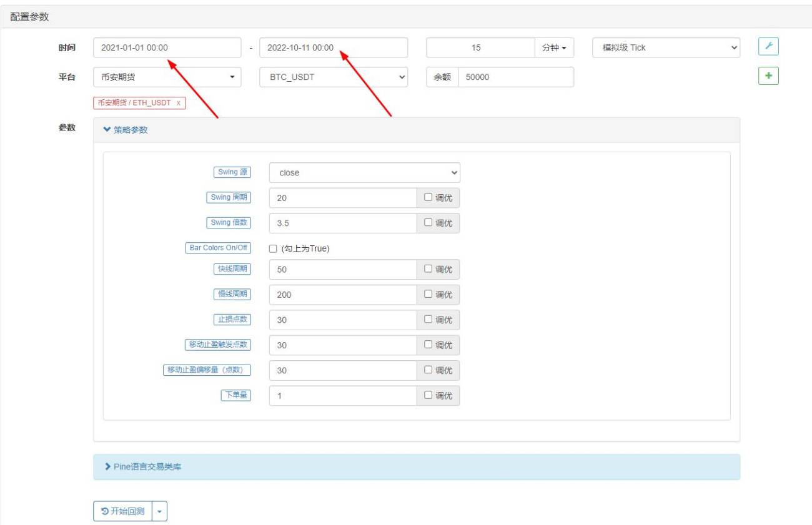Remove the 币安期货 / ETH_USDT tag

point(178,103)
